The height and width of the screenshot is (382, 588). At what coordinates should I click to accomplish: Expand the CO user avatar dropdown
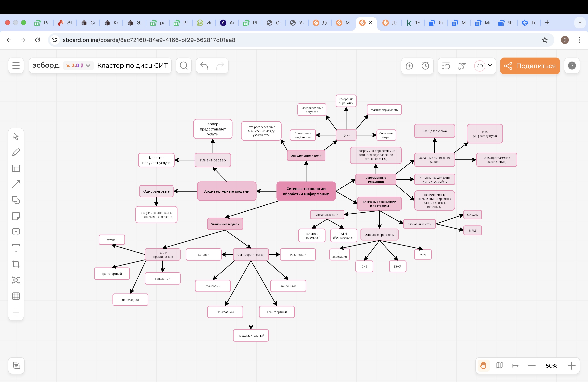(490, 65)
